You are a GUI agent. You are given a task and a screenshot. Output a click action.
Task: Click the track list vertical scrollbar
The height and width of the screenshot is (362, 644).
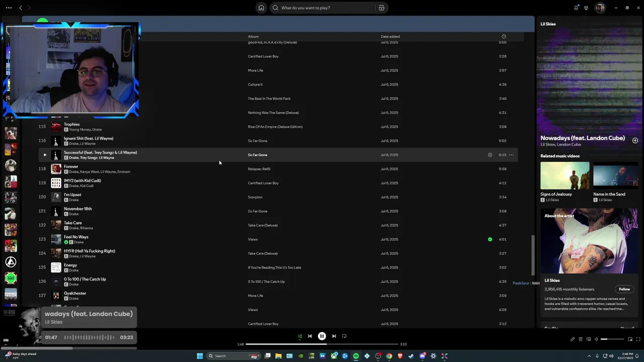point(532,255)
